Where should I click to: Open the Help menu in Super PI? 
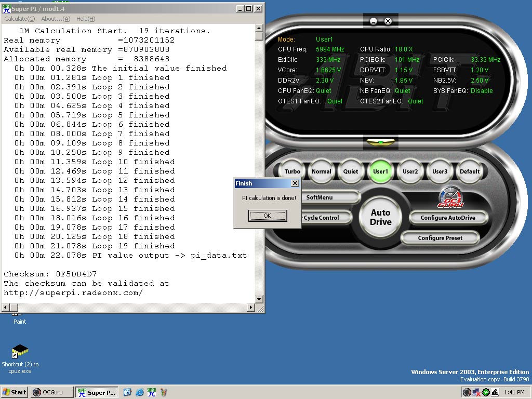pos(86,19)
